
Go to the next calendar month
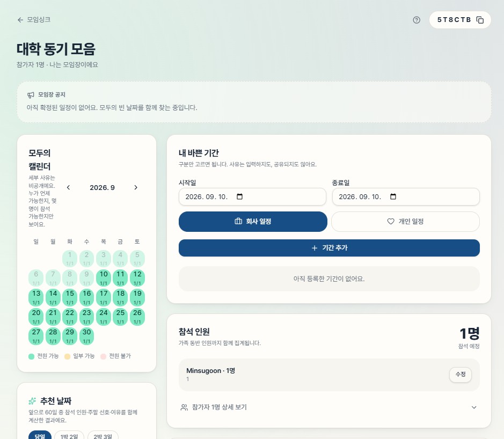pos(136,187)
